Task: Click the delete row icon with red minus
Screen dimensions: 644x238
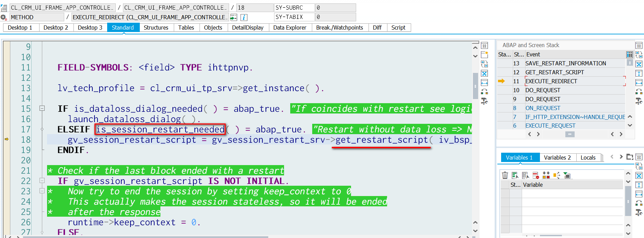Action: [536, 175]
